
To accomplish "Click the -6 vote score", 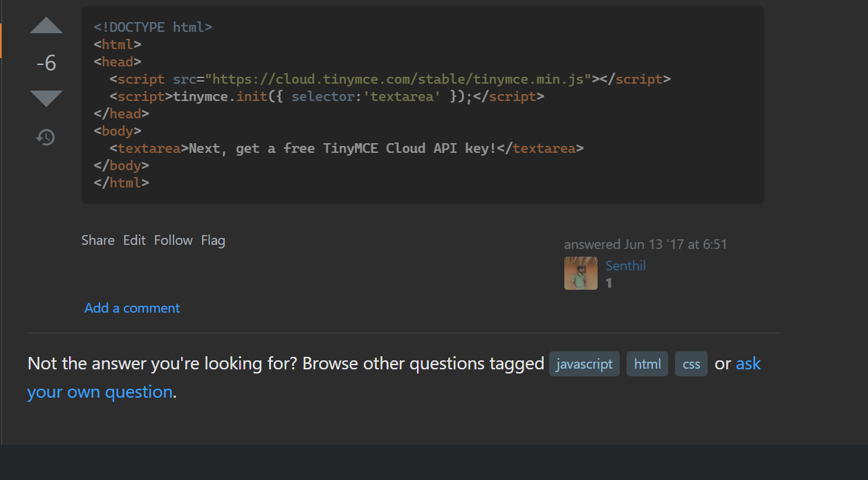I will point(46,64).
